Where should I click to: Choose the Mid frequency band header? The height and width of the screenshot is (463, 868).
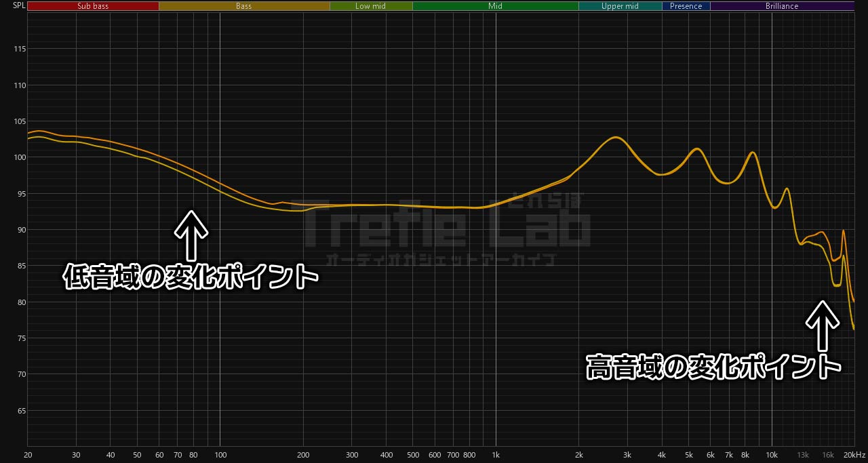pyautogui.click(x=495, y=6)
